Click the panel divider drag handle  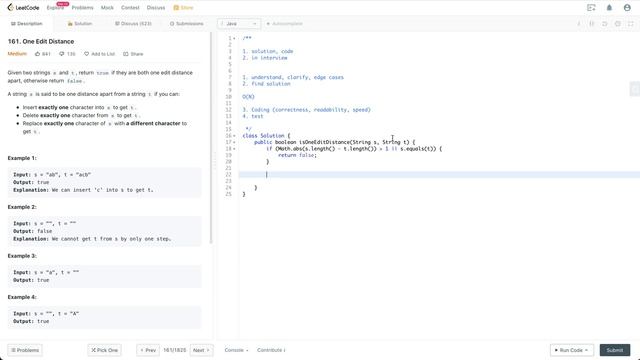pyautogui.click(x=215, y=161)
